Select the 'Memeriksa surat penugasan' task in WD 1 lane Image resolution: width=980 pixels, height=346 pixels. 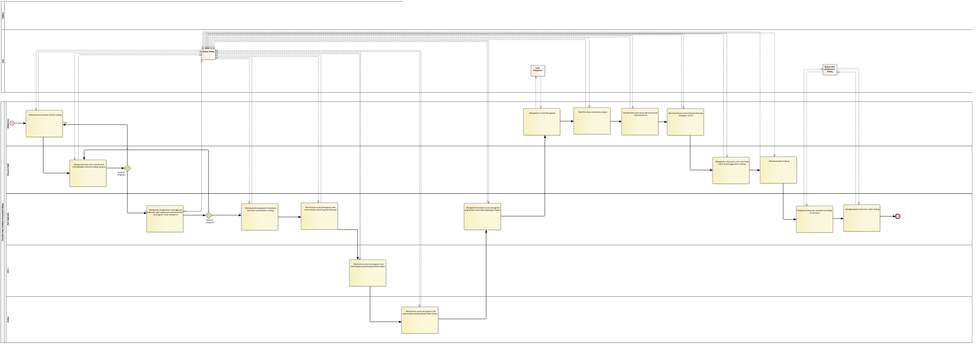pos(368,273)
